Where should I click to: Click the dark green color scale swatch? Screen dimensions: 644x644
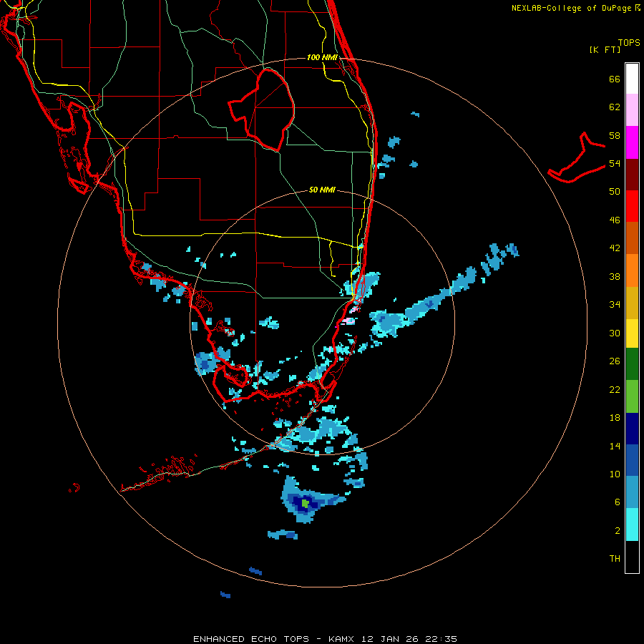pyautogui.click(x=632, y=364)
